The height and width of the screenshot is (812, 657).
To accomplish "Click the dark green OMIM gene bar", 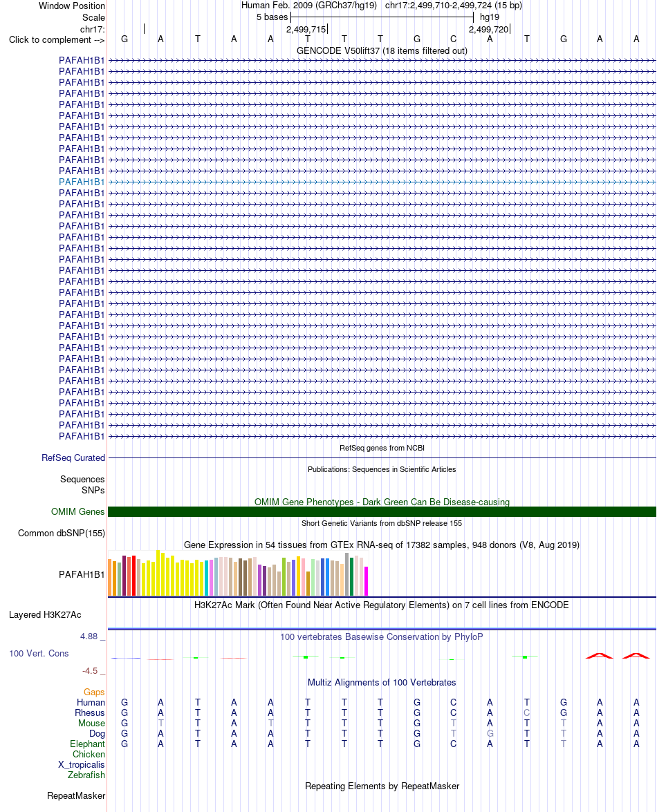I will pos(382,511).
